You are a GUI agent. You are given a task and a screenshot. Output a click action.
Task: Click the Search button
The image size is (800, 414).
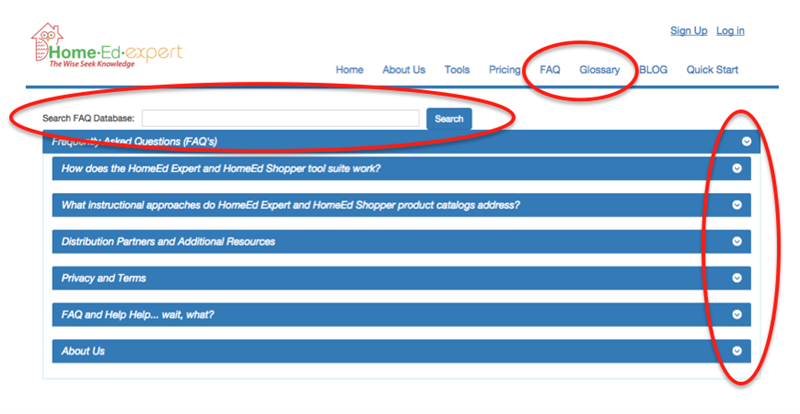click(x=449, y=119)
